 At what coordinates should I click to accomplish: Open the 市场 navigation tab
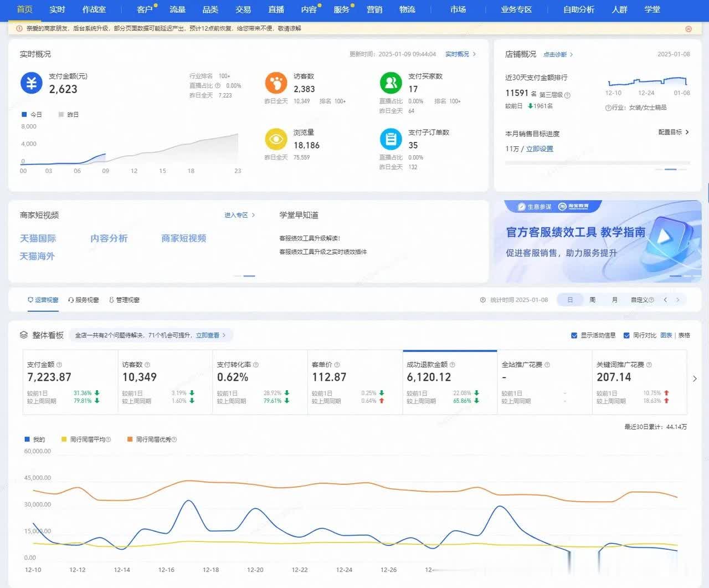458,9
